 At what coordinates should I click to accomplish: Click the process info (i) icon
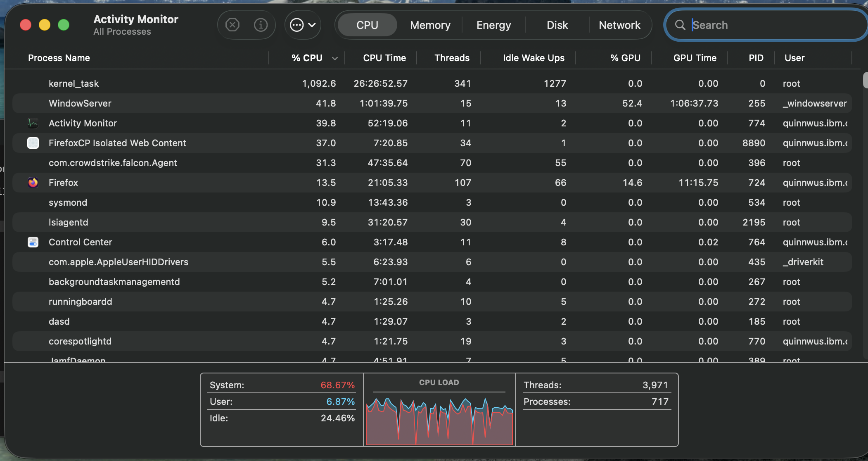pyautogui.click(x=261, y=25)
